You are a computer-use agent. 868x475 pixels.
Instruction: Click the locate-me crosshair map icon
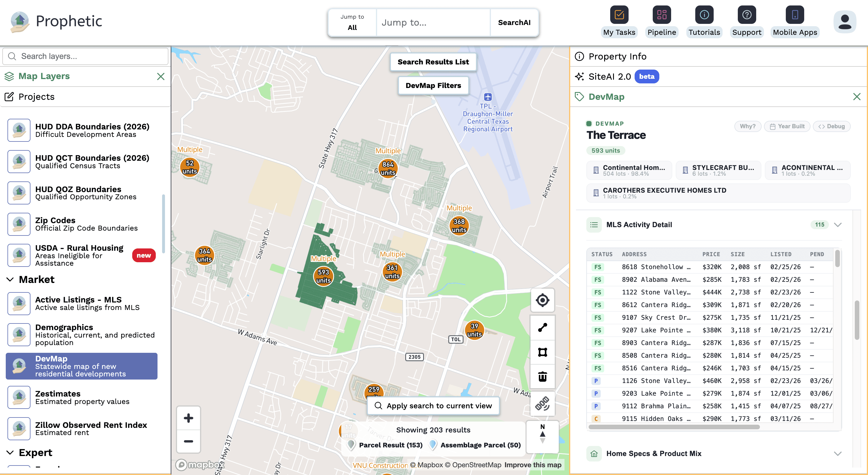coord(542,300)
